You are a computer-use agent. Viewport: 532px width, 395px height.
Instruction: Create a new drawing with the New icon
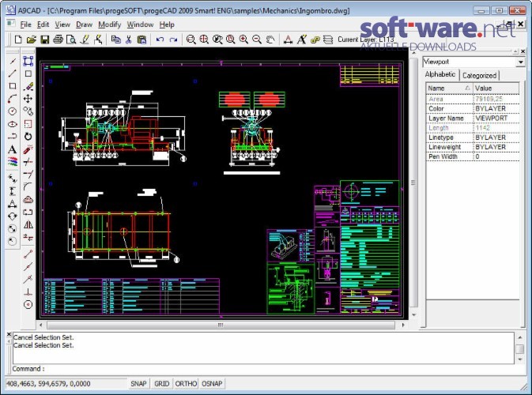[x=18, y=39]
